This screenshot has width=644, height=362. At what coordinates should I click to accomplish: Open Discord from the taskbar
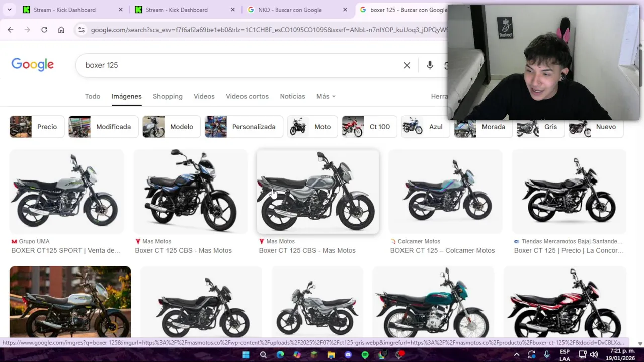(x=348, y=355)
